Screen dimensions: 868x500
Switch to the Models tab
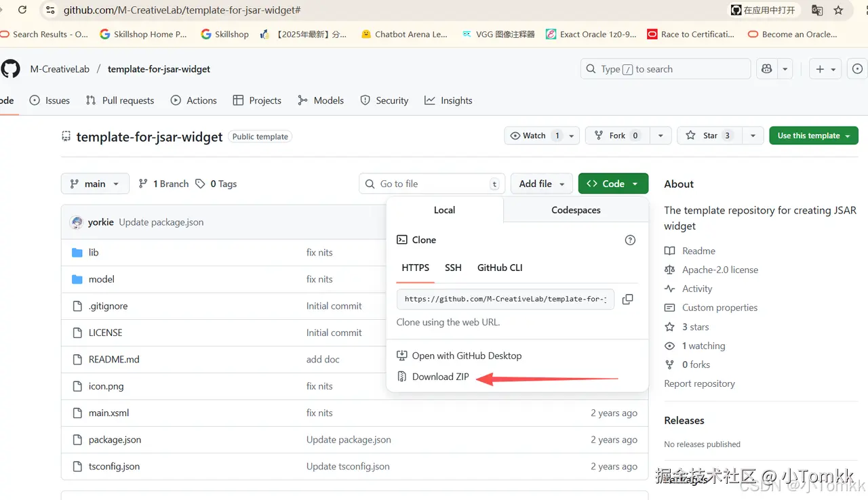[321, 100]
